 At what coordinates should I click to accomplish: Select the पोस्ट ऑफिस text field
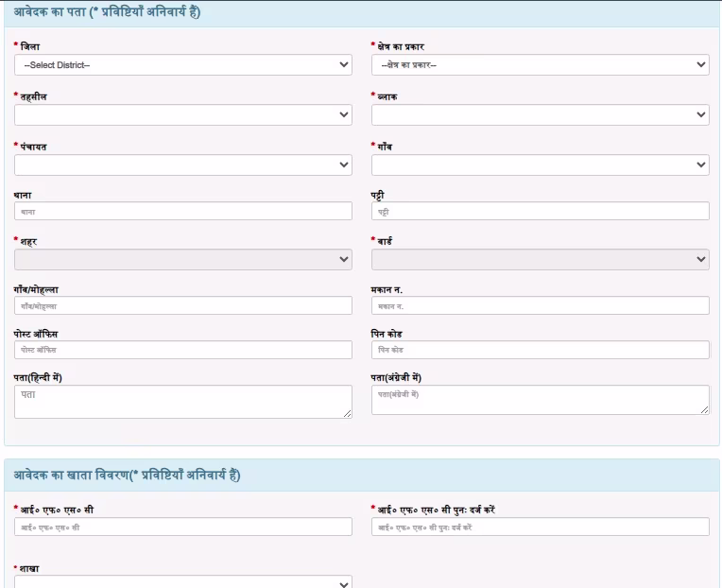182,351
